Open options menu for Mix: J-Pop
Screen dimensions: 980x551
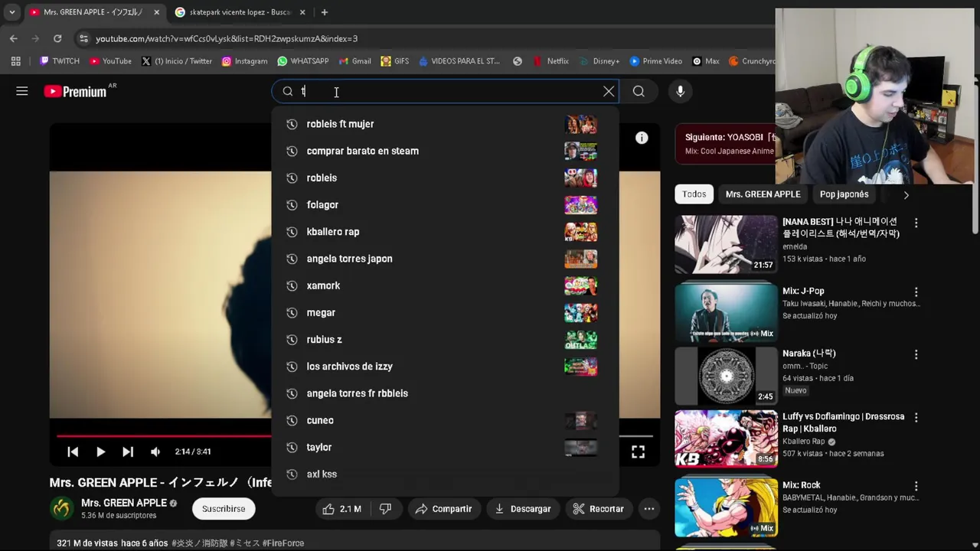point(916,292)
